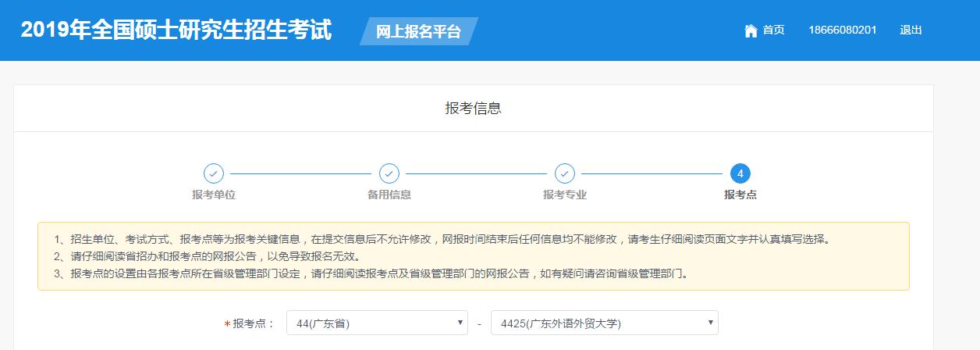
Task: Click the checkmark icon above 报考专业
Action: pos(565,173)
